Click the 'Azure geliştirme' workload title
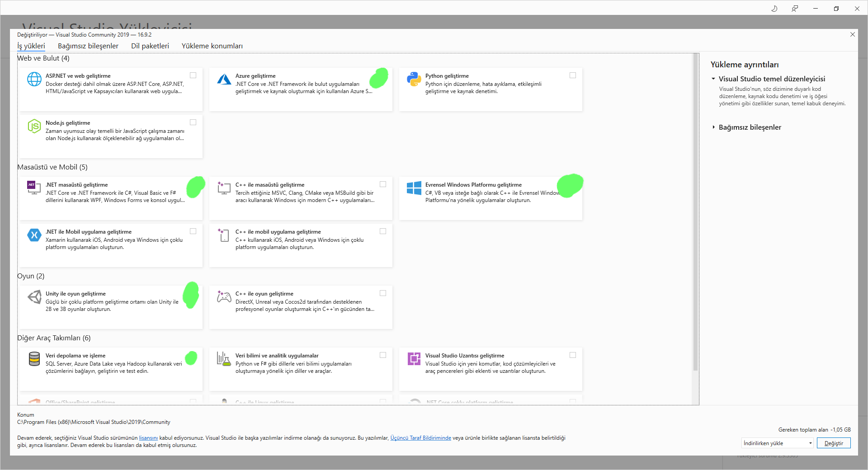Viewport: 868px width, 470px height. (255, 76)
